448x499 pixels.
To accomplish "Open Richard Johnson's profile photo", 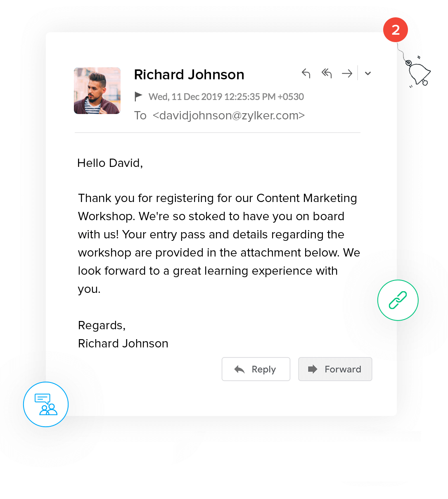I will pos(97,91).
